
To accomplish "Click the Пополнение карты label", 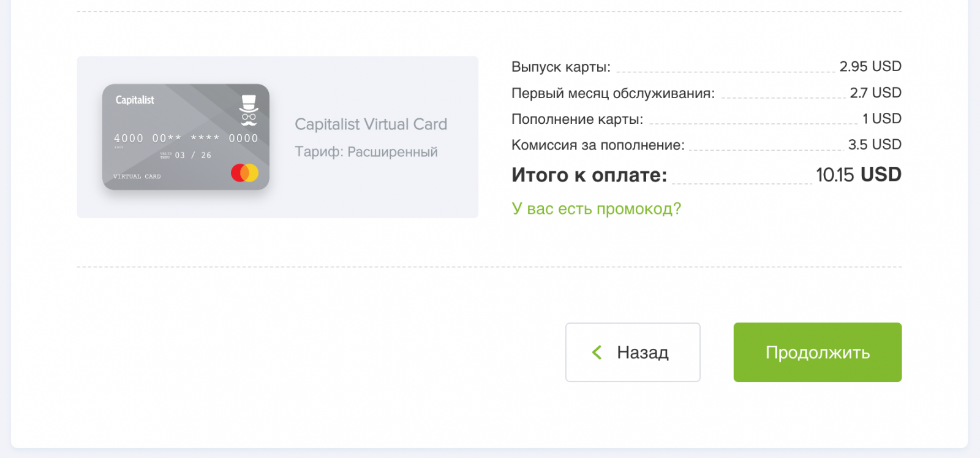I will 577,119.
